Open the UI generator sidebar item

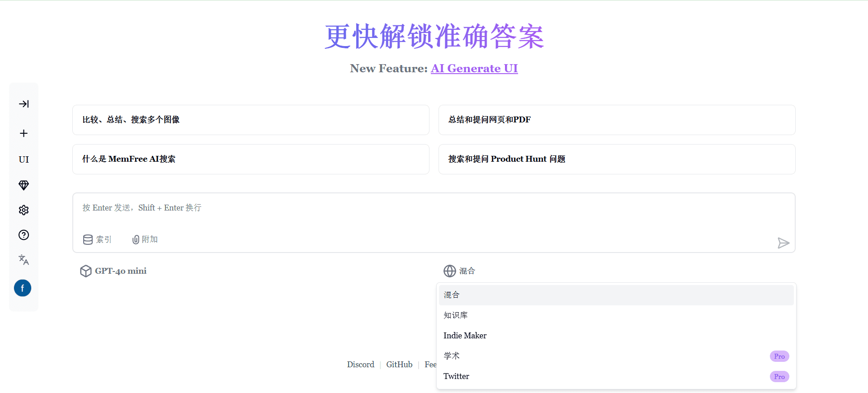pyautogui.click(x=24, y=159)
